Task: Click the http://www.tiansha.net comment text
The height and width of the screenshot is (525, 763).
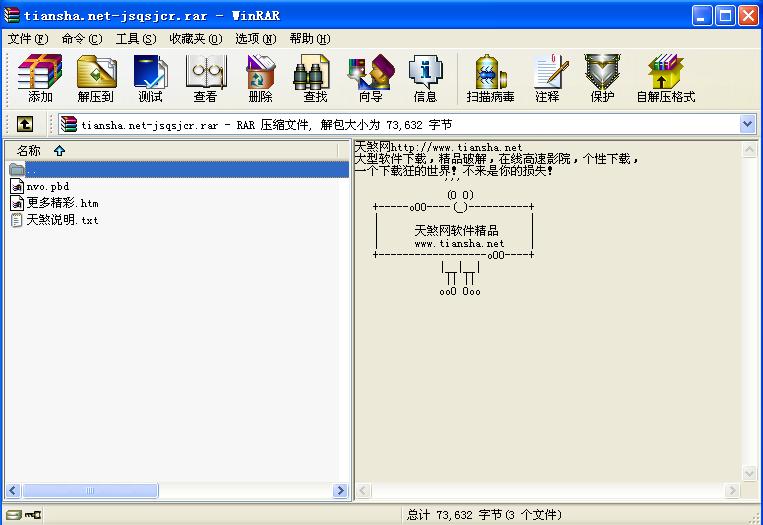Action: pyautogui.click(x=456, y=147)
